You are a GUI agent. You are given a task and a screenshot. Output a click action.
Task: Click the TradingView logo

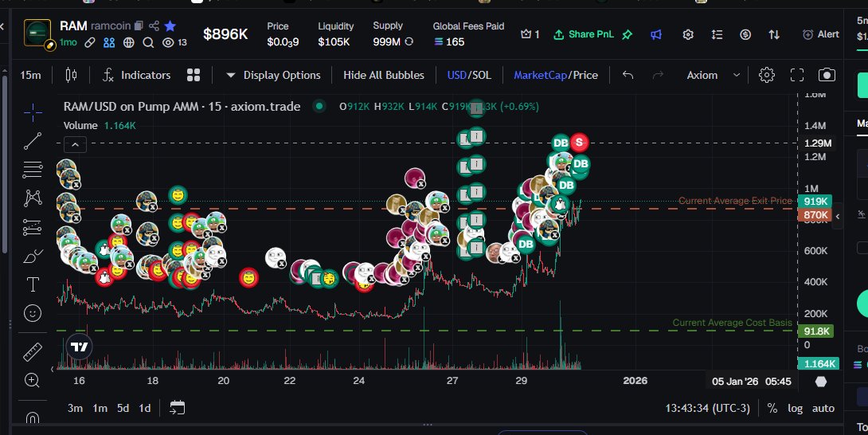pos(79,347)
